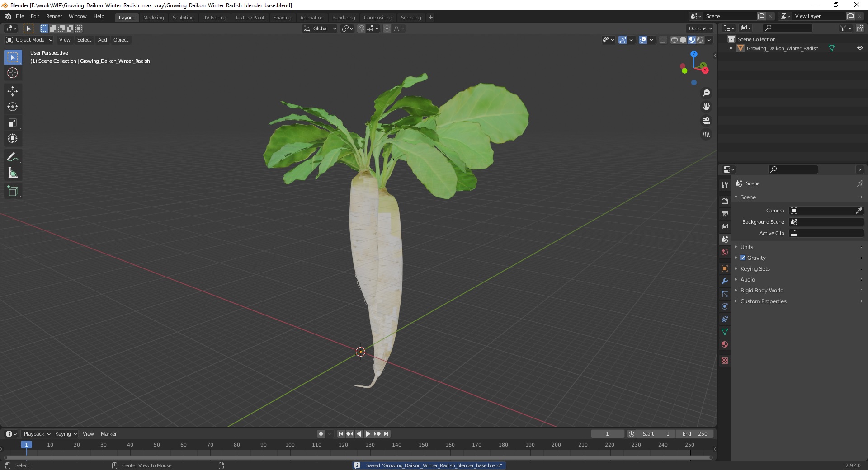Open Object Constraint properties tab

tap(725, 319)
